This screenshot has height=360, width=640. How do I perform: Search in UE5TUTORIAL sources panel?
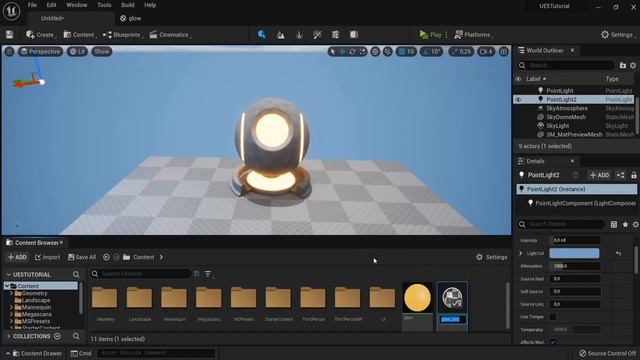76,275
